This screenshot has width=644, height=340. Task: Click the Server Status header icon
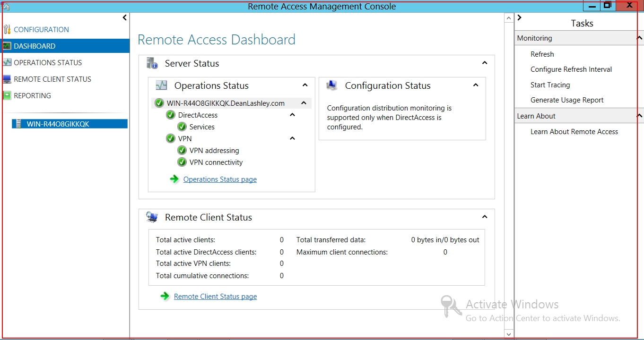(x=152, y=63)
